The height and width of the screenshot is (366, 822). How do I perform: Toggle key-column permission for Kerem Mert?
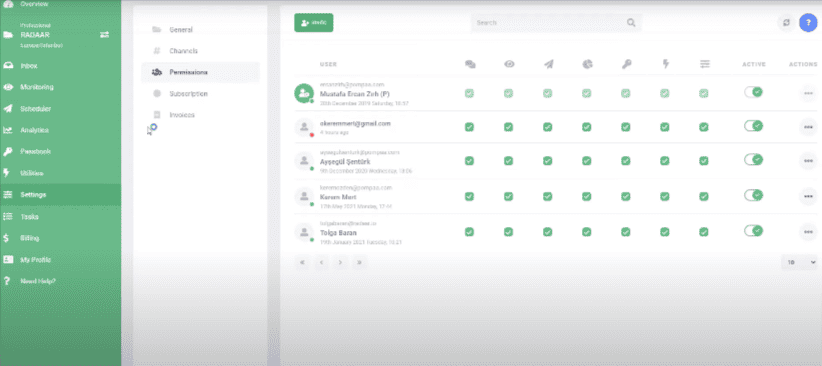tap(625, 197)
